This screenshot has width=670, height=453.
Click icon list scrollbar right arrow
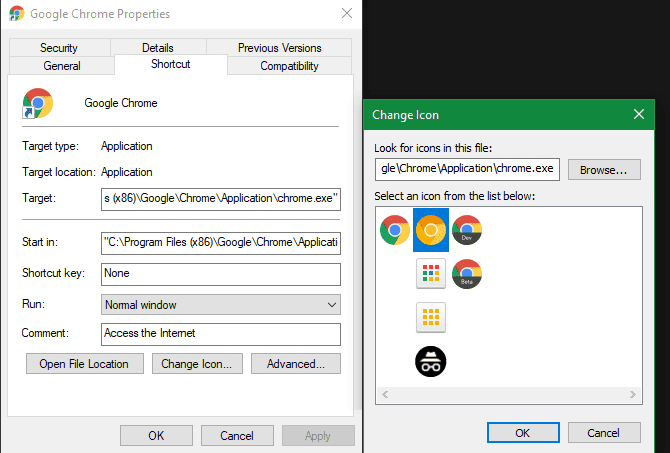[x=633, y=394]
